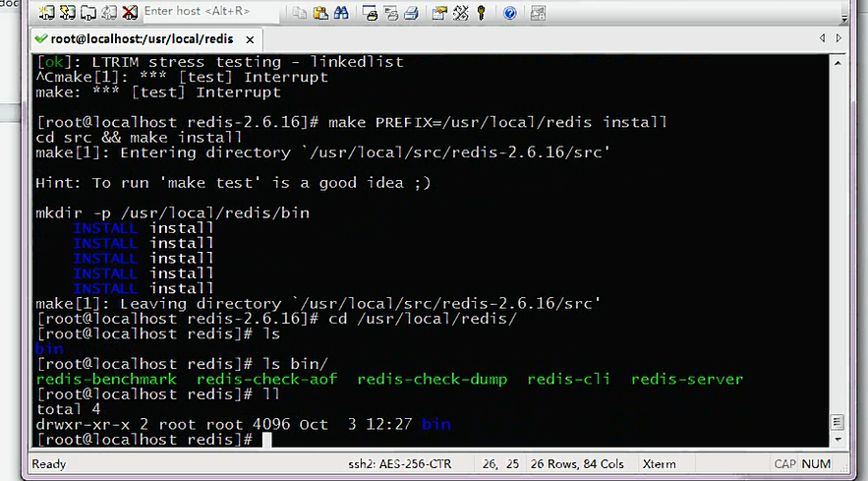The height and width of the screenshot is (481, 868).
Task: Click the ssh2: AES-256-CTR status entry
Action: (x=400, y=464)
